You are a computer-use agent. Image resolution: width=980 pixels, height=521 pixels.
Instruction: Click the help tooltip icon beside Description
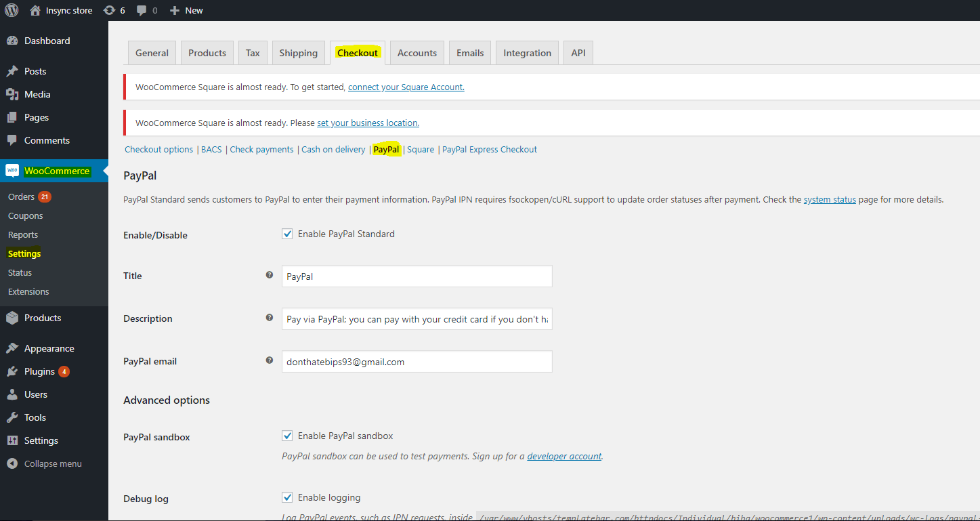click(x=270, y=318)
